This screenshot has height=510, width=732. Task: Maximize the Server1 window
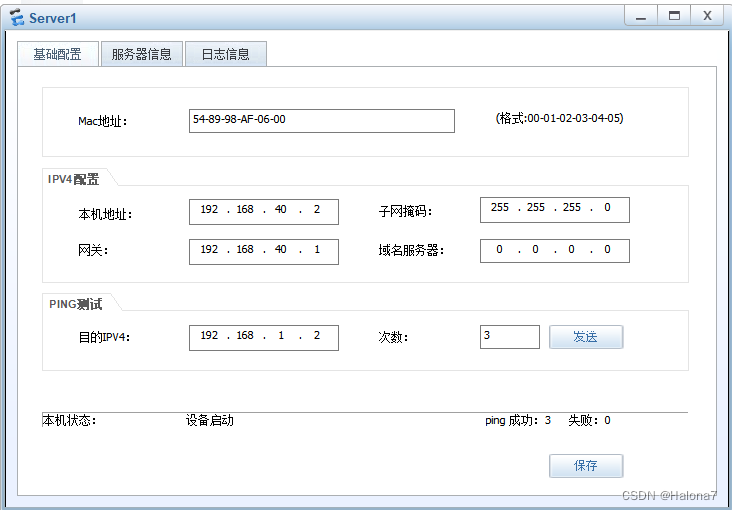coord(674,16)
